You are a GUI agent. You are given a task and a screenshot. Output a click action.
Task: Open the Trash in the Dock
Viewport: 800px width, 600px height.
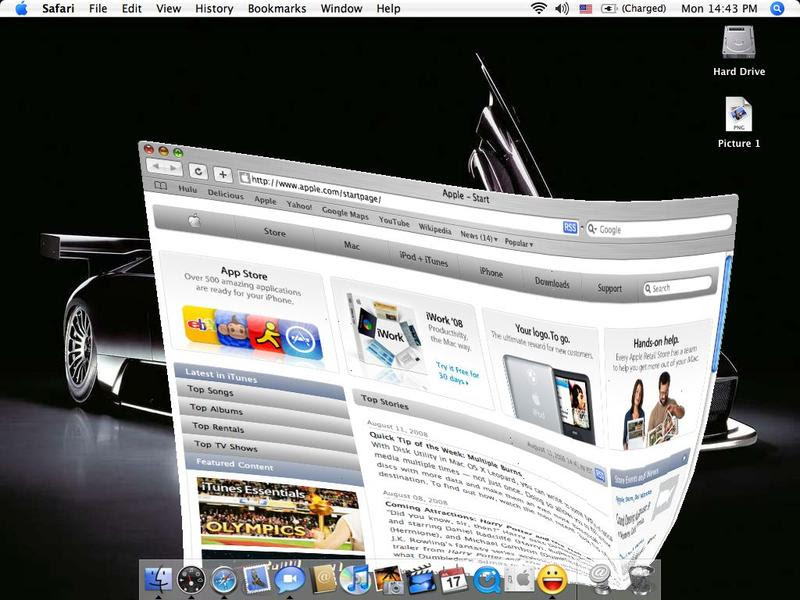(x=641, y=579)
